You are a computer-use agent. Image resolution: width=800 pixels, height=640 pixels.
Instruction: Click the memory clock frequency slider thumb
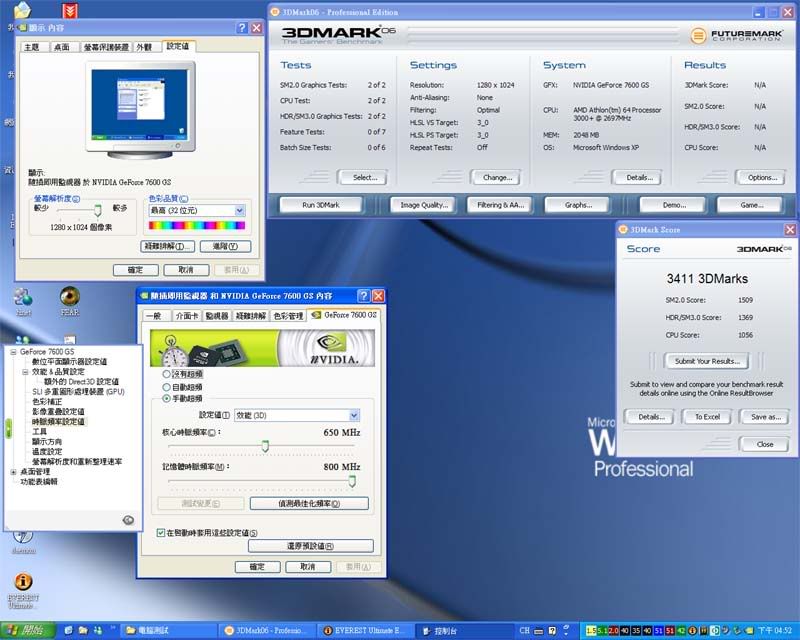pos(352,481)
